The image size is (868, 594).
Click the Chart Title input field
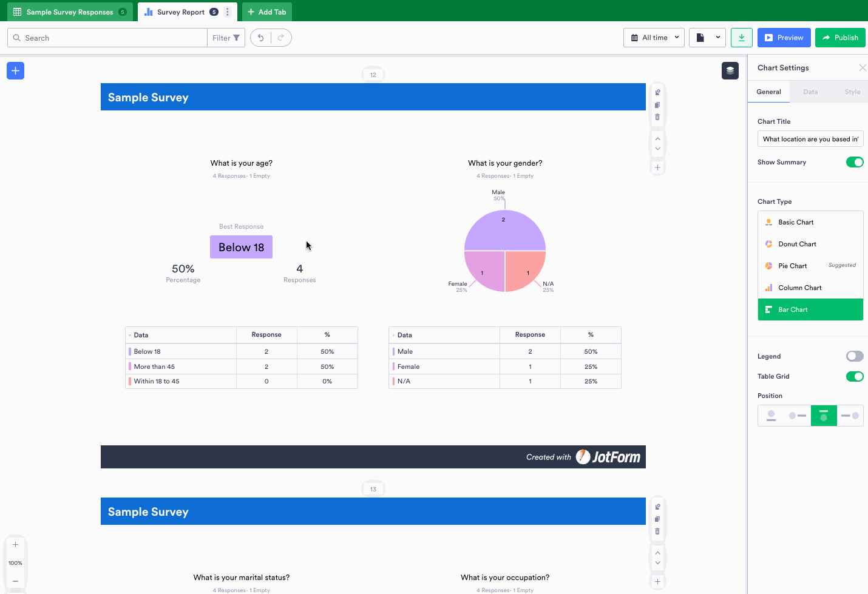pyautogui.click(x=810, y=139)
